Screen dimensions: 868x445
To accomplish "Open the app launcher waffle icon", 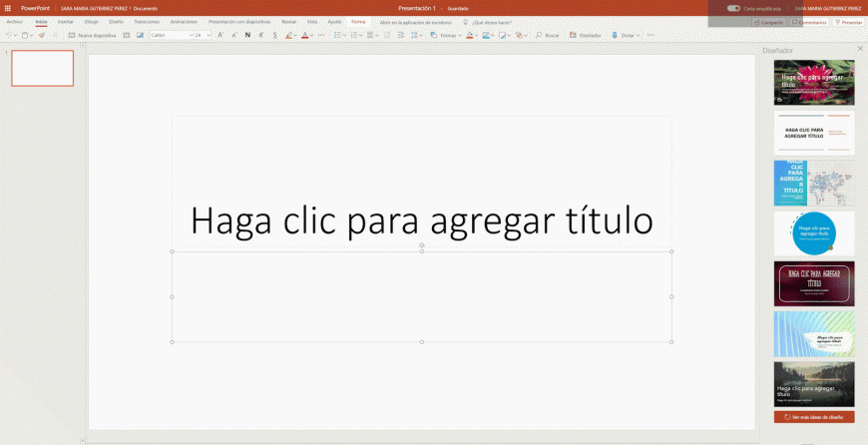I will (x=8, y=8).
